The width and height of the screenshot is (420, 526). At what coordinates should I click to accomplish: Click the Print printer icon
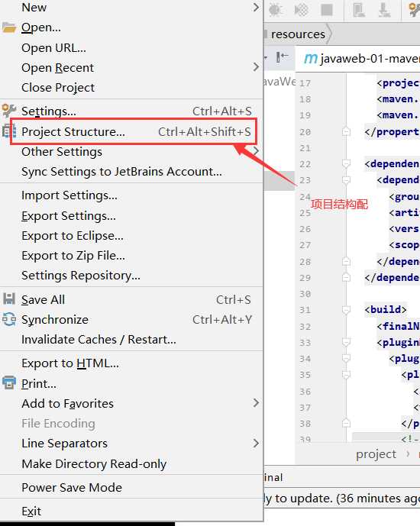coord(9,382)
